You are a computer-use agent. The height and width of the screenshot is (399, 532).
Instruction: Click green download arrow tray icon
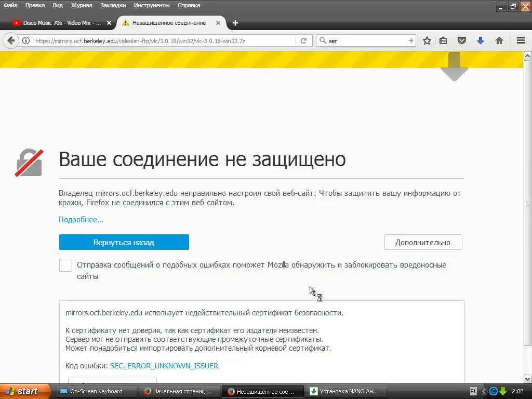pos(503,391)
